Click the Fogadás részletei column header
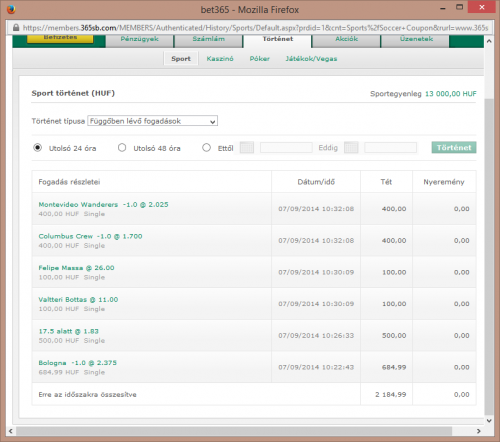Image resolution: width=500 pixels, height=442 pixels. click(x=69, y=182)
